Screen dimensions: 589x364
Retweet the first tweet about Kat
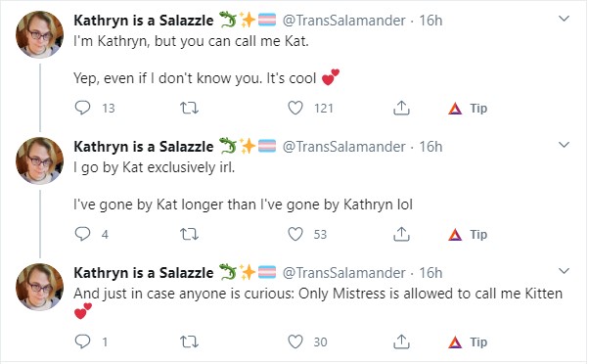[x=189, y=109]
